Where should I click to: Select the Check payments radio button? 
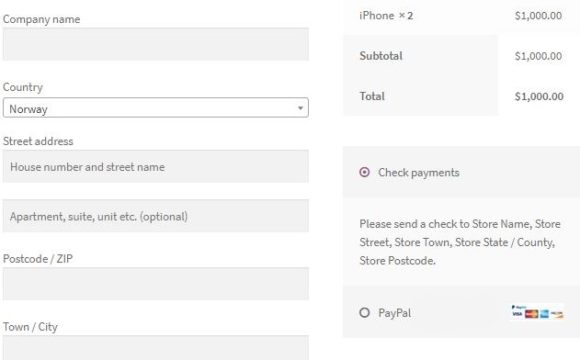pyautogui.click(x=364, y=172)
